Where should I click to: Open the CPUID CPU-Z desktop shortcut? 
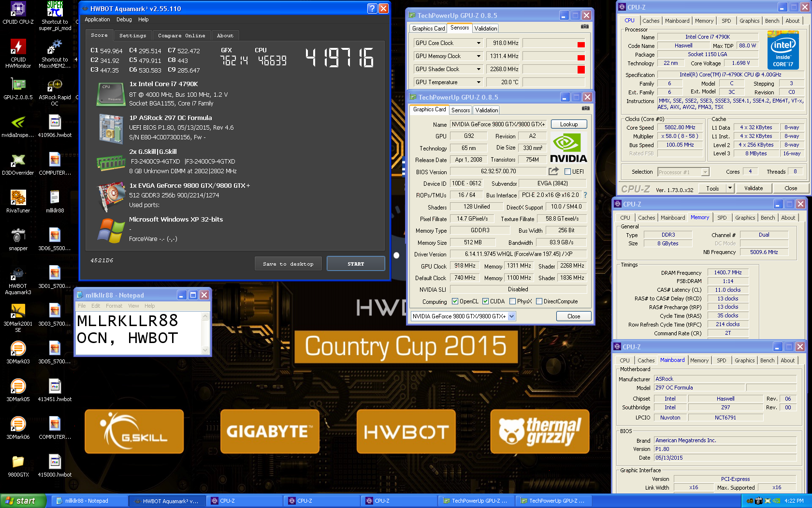click(x=18, y=13)
